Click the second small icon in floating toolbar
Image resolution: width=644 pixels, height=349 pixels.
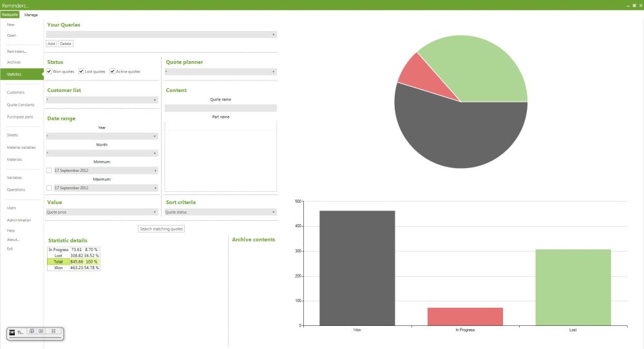pos(41,331)
